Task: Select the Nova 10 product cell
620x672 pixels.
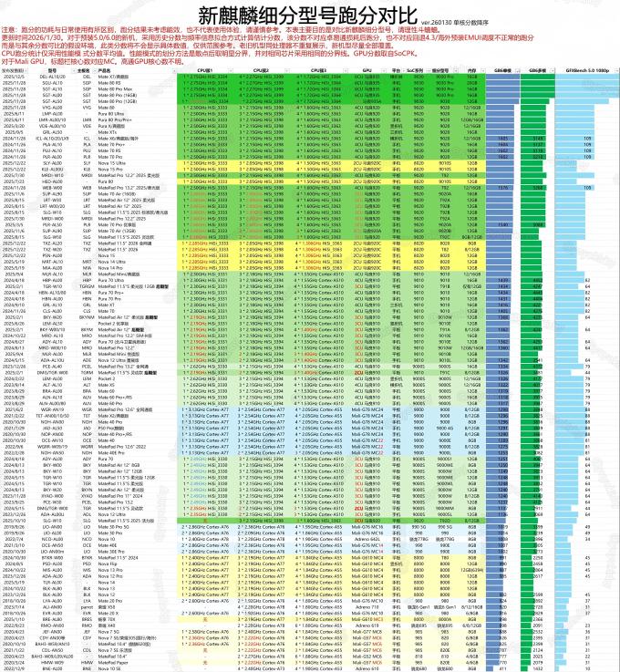Action: (107, 539)
